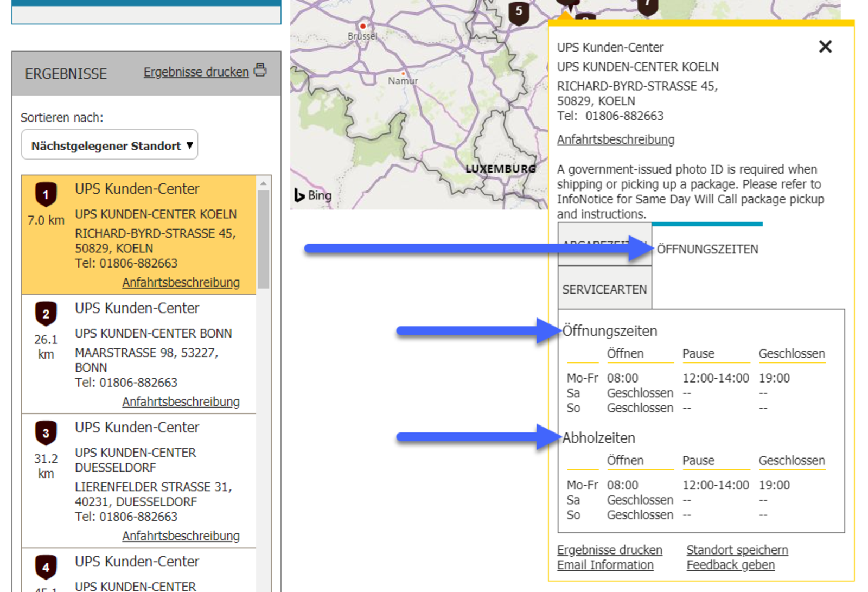
Task: Open Anfahrtsbeschreibung link in popup
Action: (616, 139)
